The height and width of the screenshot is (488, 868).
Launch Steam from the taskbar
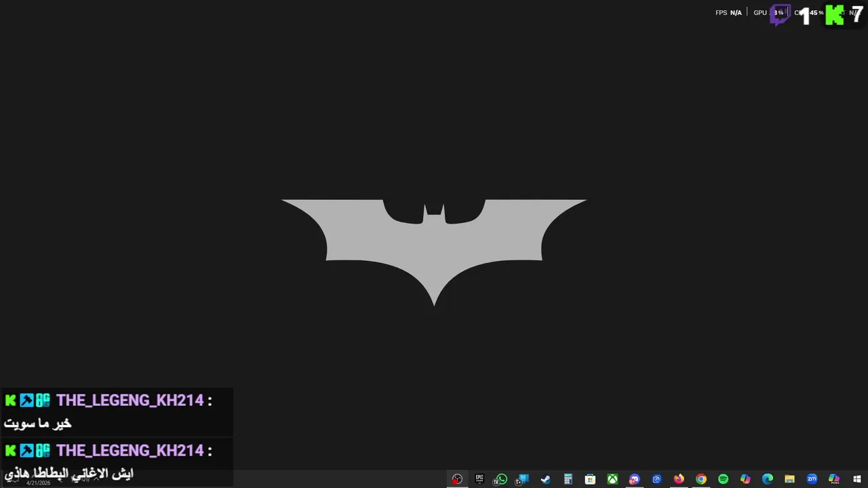pyautogui.click(x=545, y=479)
